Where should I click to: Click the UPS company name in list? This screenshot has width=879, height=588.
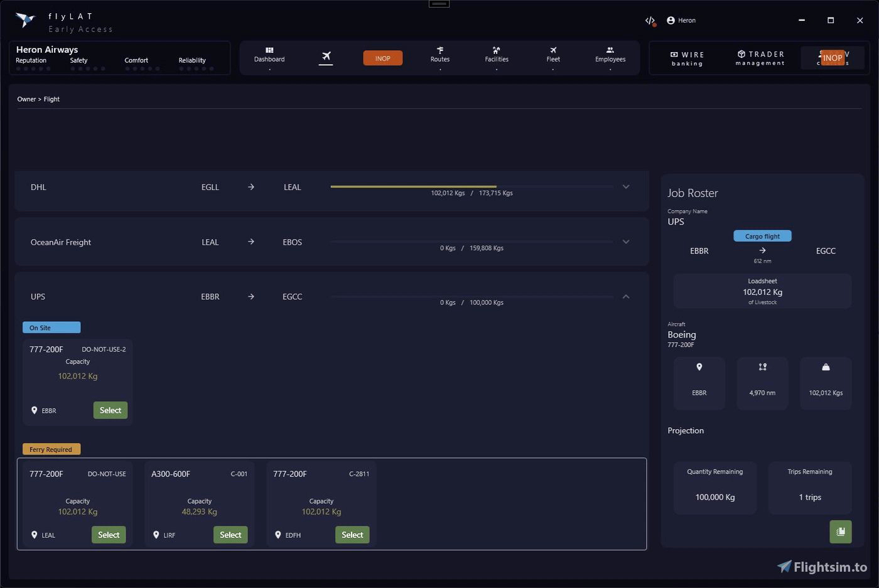(38, 297)
